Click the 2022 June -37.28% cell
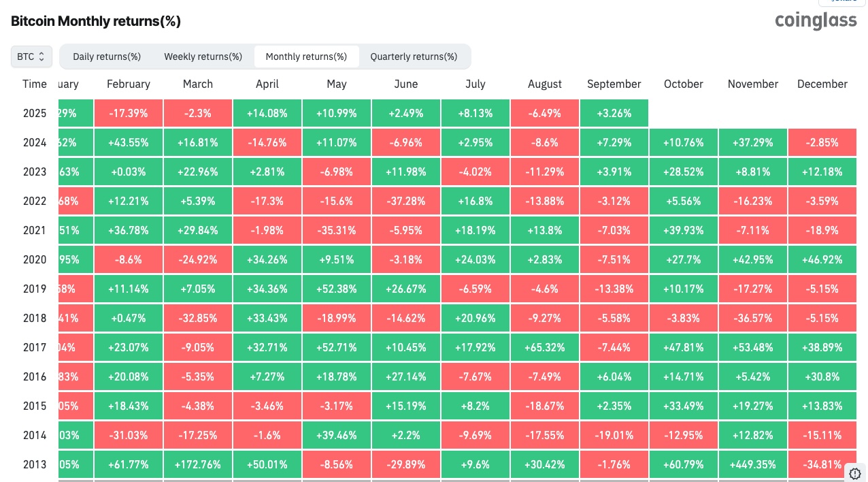This screenshot has width=868, height=482. [405, 201]
